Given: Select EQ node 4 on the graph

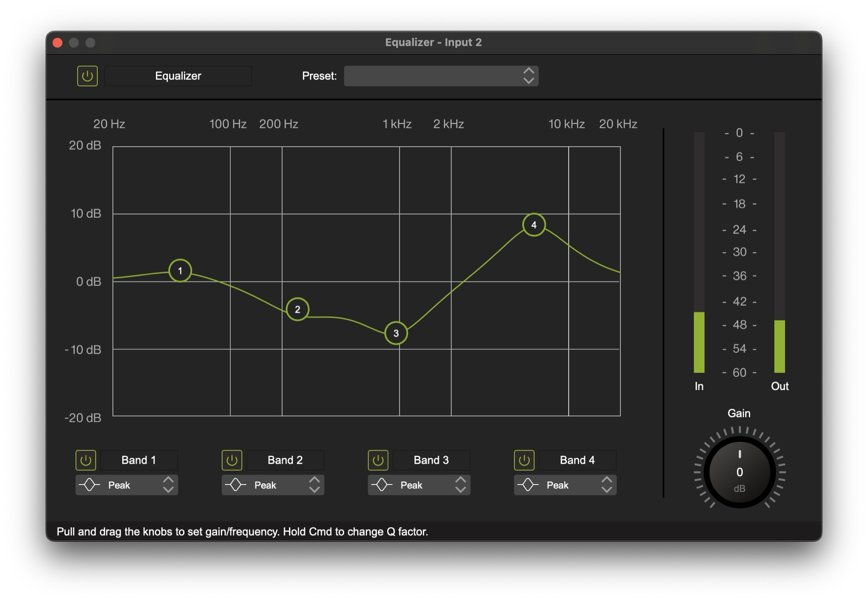Looking at the screenshot, I should tap(534, 225).
